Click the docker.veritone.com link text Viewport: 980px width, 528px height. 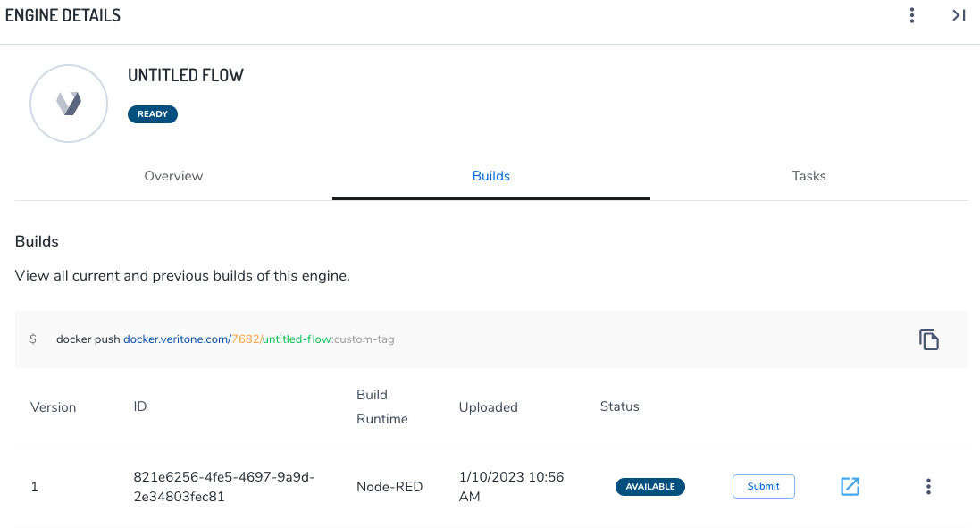pyautogui.click(x=175, y=339)
